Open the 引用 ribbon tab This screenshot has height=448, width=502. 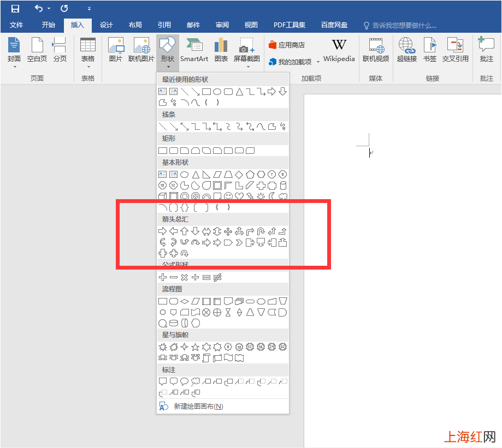click(x=164, y=25)
